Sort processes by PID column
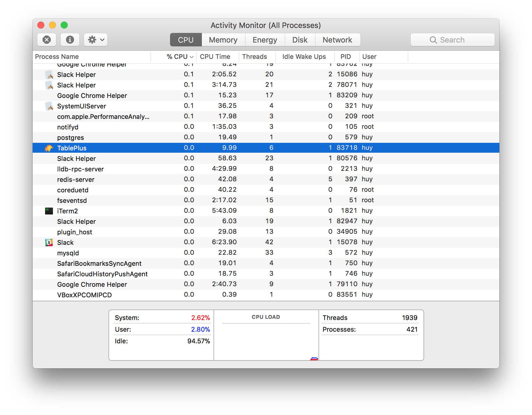The height and width of the screenshot is (415, 532). pos(346,57)
